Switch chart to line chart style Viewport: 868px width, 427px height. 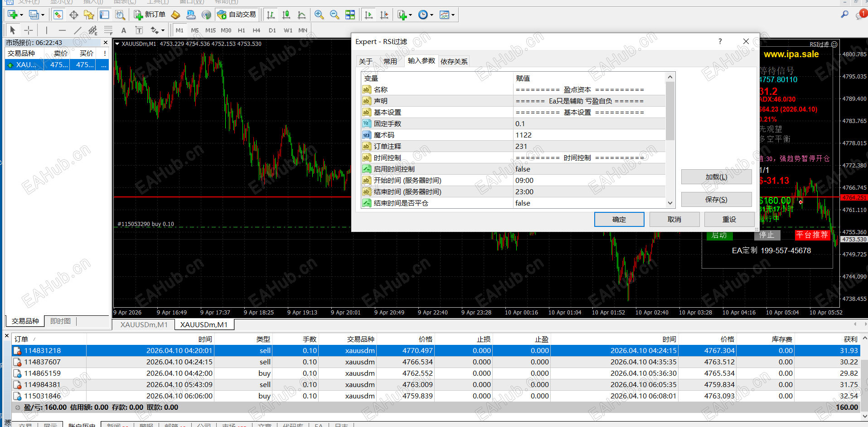pyautogui.click(x=301, y=15)
